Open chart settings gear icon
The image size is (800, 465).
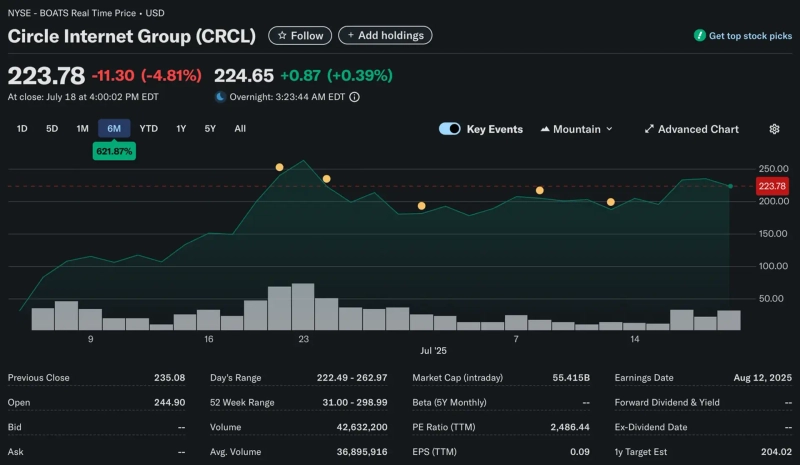pyautogui.click(x=774, y=129)
